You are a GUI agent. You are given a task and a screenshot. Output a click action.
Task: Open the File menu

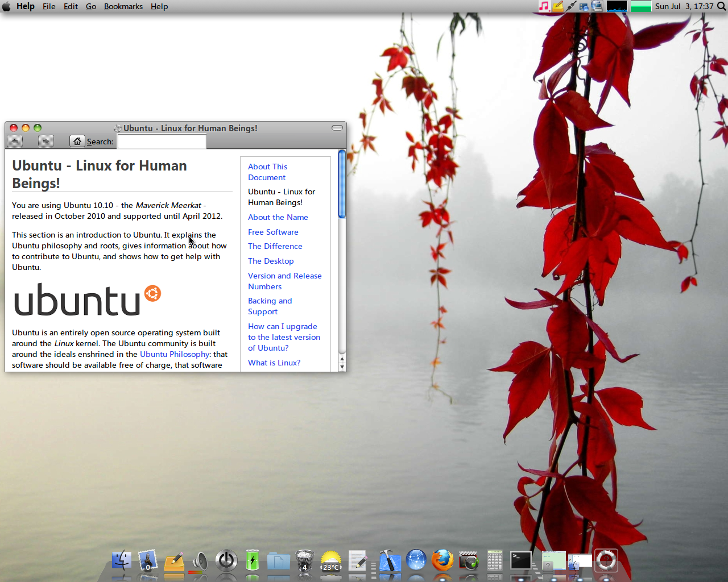tap(49, 6)
